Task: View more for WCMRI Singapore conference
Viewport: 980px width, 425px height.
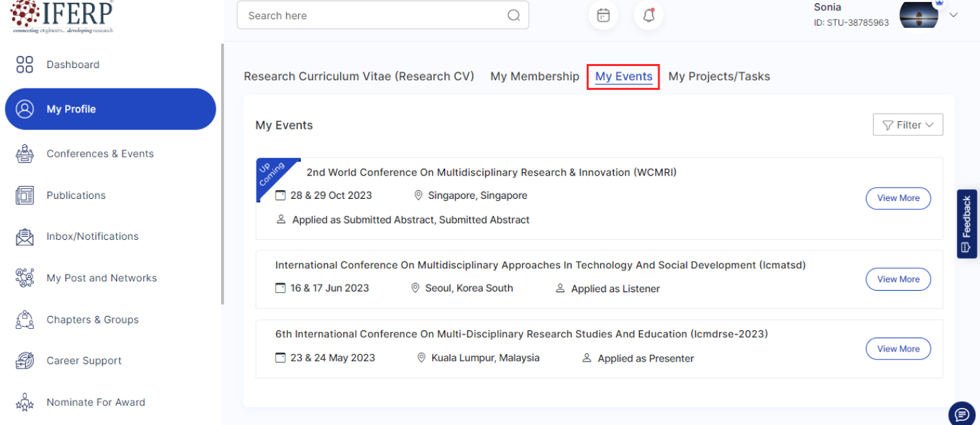Action: tap(898, 198)
